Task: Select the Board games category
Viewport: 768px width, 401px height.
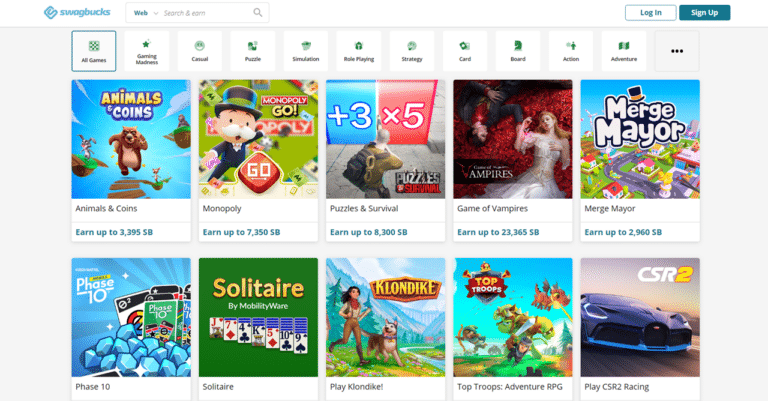Action: pyautogui.click(x=518, y=51)
